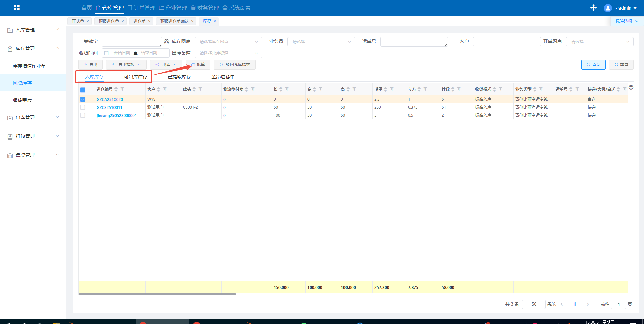This screenshot has width=644, height=324.
Task: Open the jincang250523000001 order link
Action: click(x=117, y=115)
